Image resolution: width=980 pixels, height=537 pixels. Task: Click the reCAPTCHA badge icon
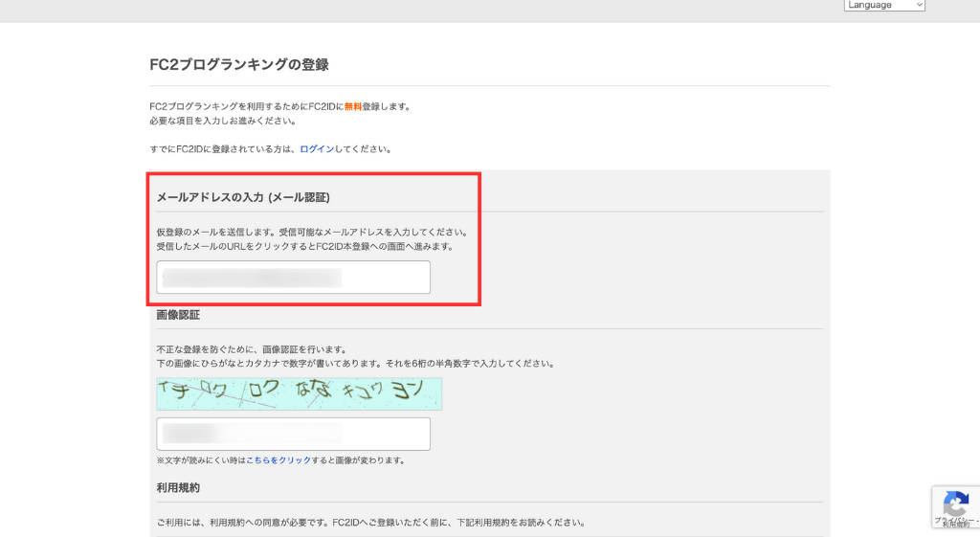coord(956,505)
